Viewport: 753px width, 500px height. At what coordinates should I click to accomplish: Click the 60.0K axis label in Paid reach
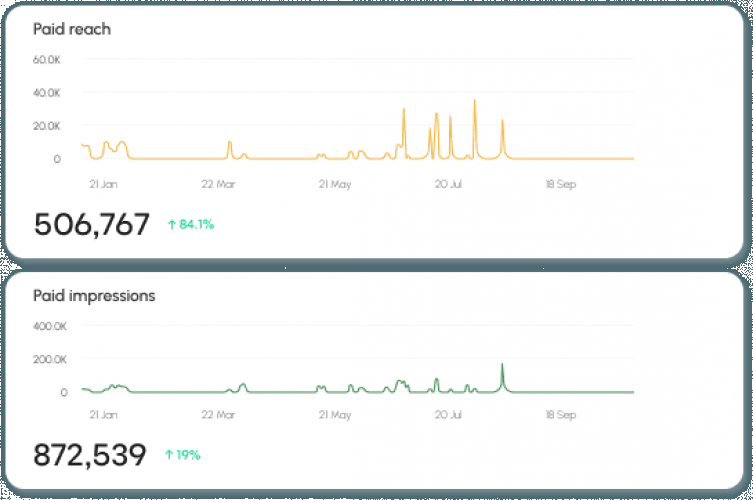(x=47, y=60)
